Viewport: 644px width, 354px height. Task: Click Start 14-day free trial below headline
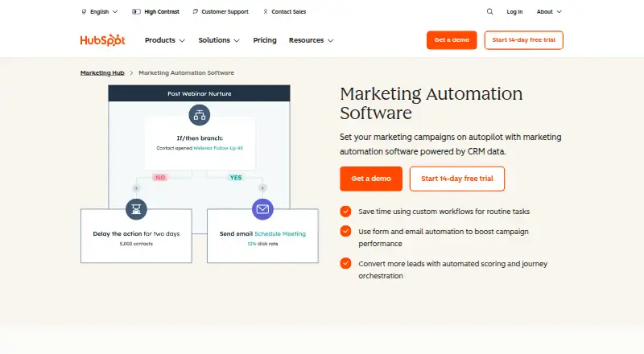[457, 179]
